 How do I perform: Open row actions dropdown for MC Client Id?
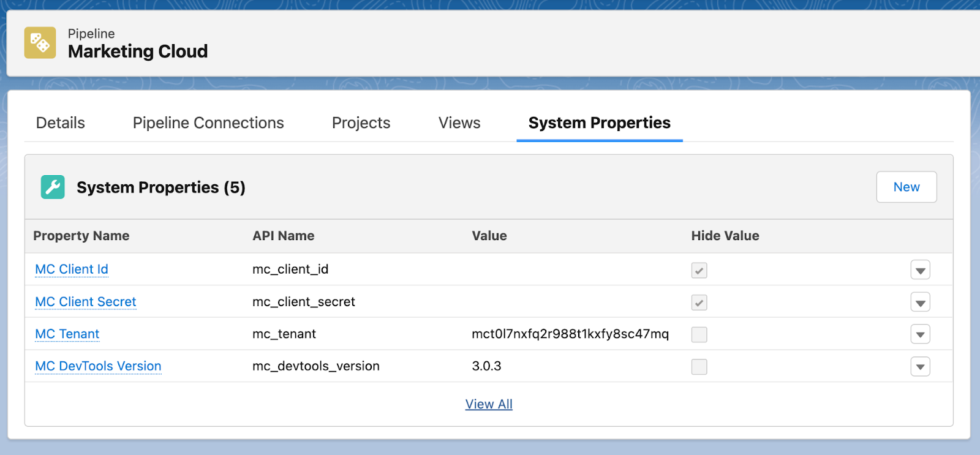[x=920, y=270]
